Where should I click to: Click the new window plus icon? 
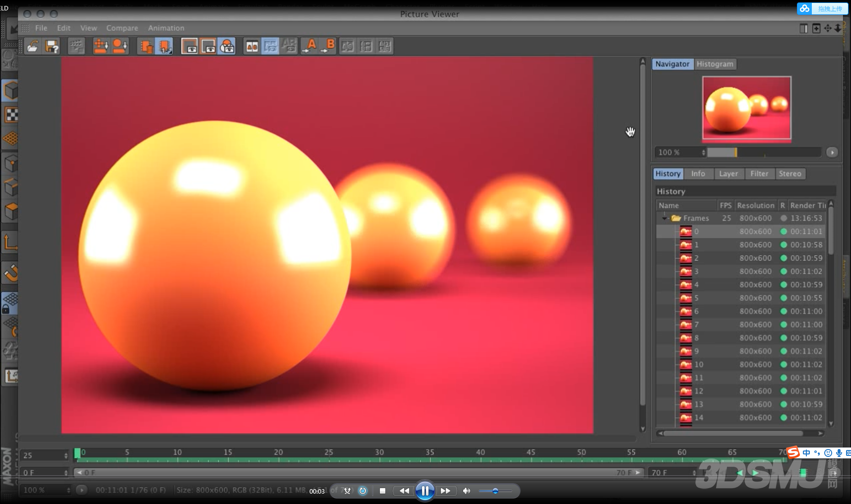[816, 28]
